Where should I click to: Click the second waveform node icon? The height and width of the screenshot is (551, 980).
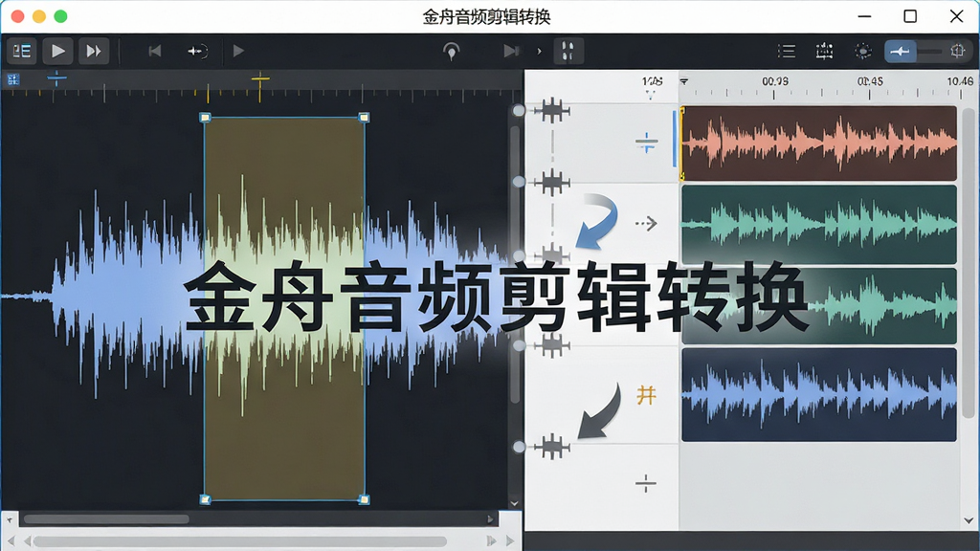coord(552,183)
